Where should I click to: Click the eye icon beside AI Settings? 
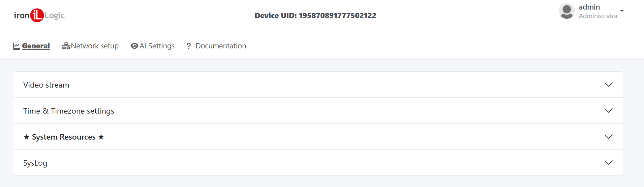click(x=134, y=46)
